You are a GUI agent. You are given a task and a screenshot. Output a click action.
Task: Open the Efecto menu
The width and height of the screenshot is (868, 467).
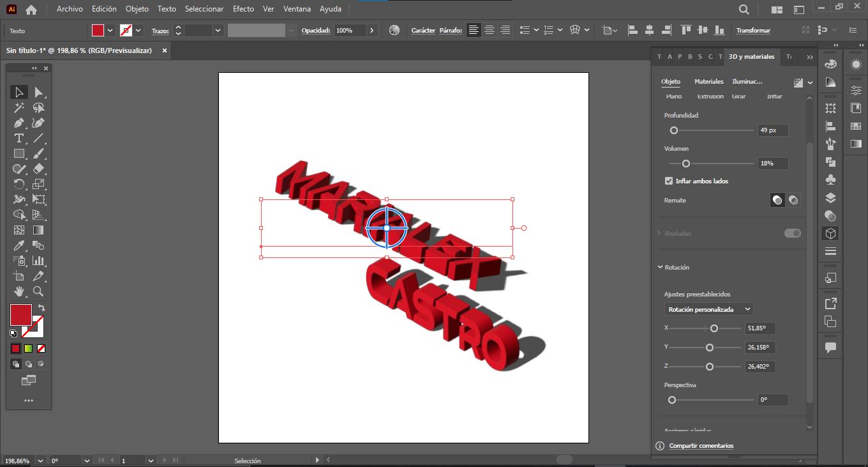point(243,9)
